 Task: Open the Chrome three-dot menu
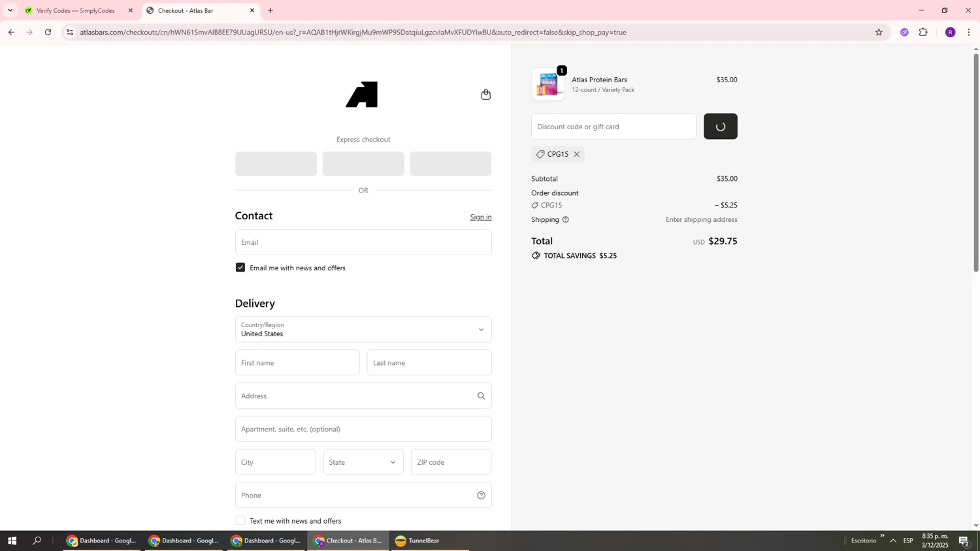(969, 32)
